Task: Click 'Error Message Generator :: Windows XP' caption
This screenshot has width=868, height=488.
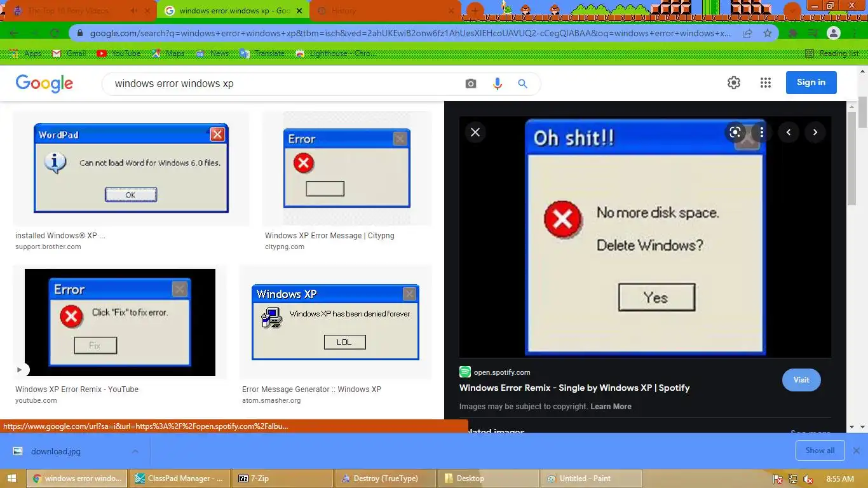Action: click(311, 390)
